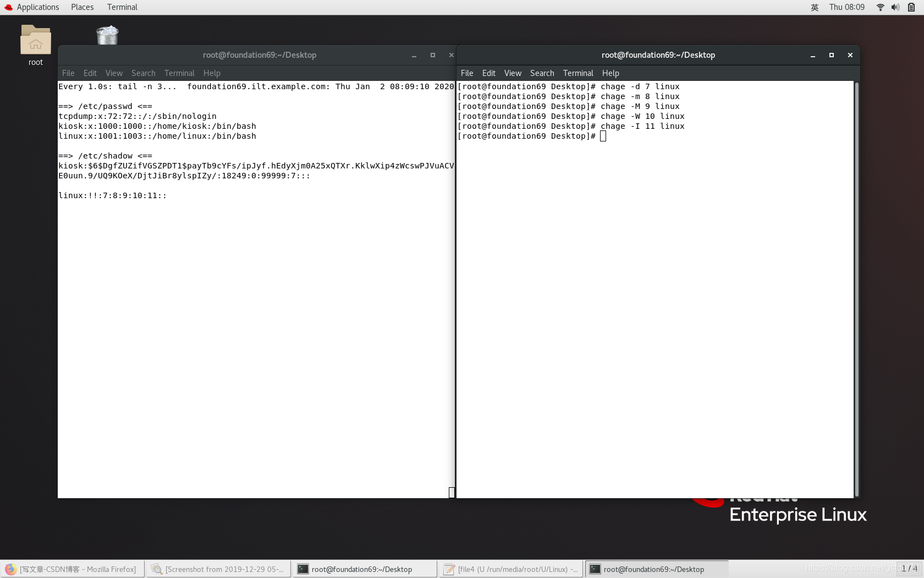The width and height of the screenshot is (924, 578).
Task: Open the Places menu
Action: (82, 7)
